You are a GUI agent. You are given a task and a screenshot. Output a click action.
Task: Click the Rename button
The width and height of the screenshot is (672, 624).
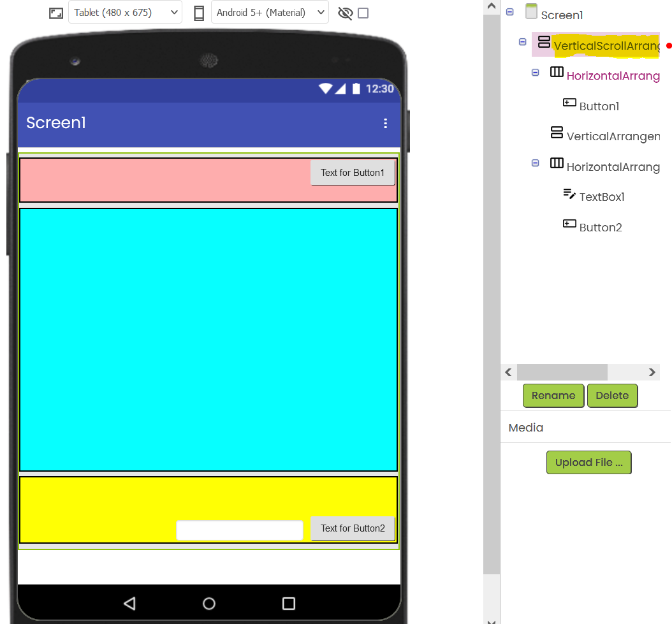point(553,396)
